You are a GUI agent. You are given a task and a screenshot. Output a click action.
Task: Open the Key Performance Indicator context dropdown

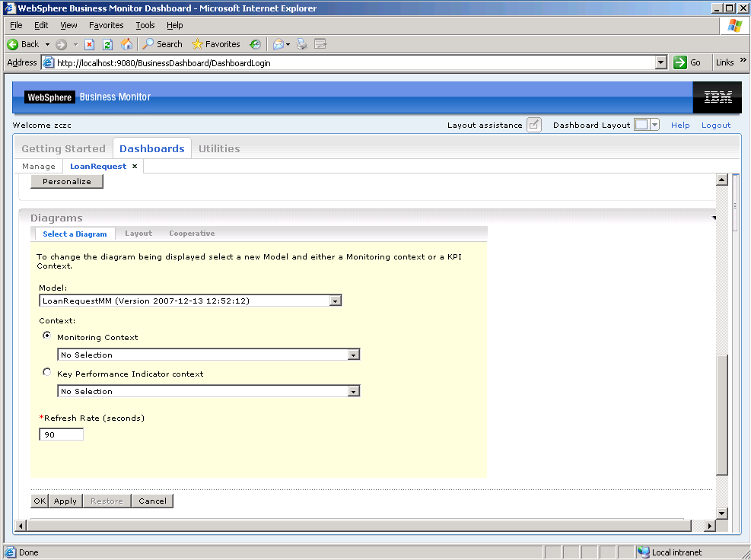(354, 391)
